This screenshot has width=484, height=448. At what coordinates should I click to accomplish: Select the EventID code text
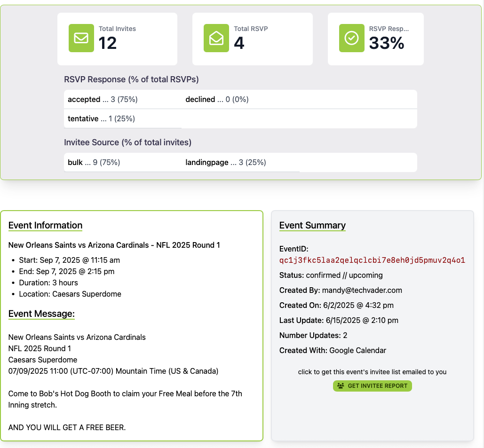click(372, 260)
